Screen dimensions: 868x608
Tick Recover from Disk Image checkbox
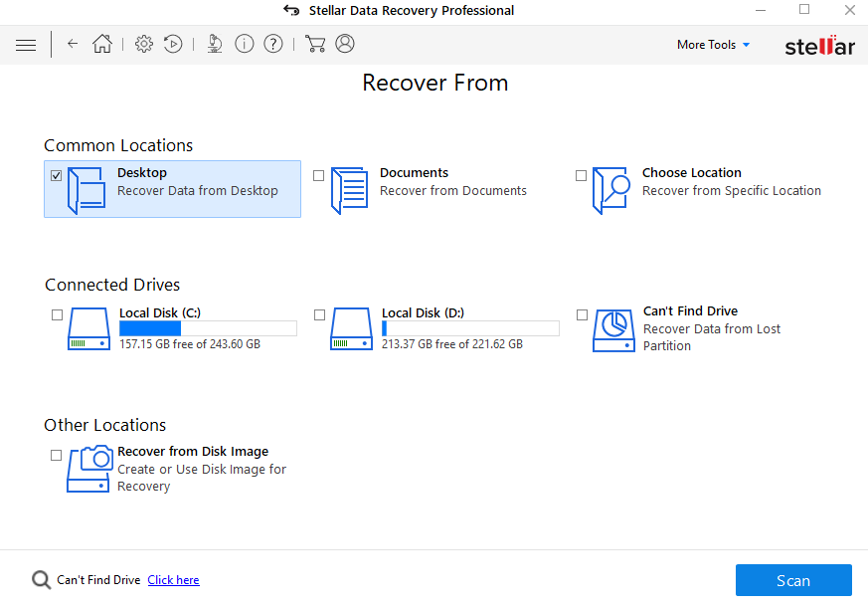point(56,455)
